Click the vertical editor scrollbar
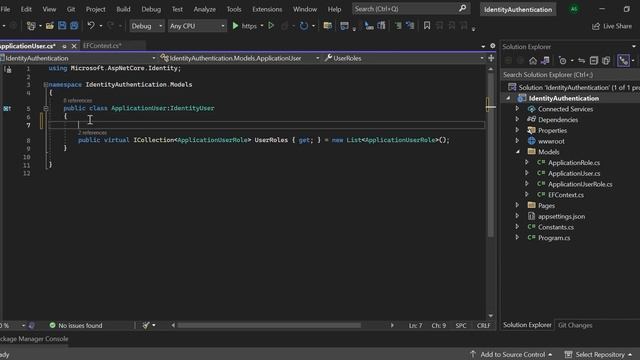640x360 pixels. tap(491, 155)
